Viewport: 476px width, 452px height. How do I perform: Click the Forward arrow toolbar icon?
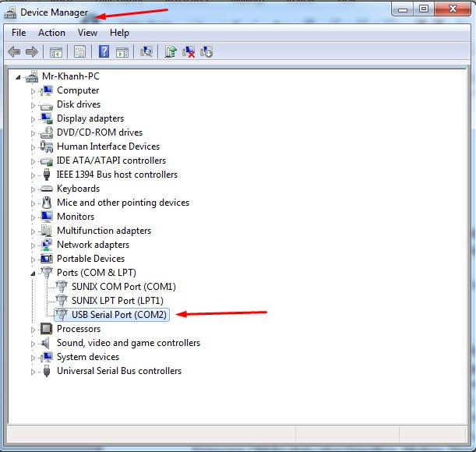[32, 52]
